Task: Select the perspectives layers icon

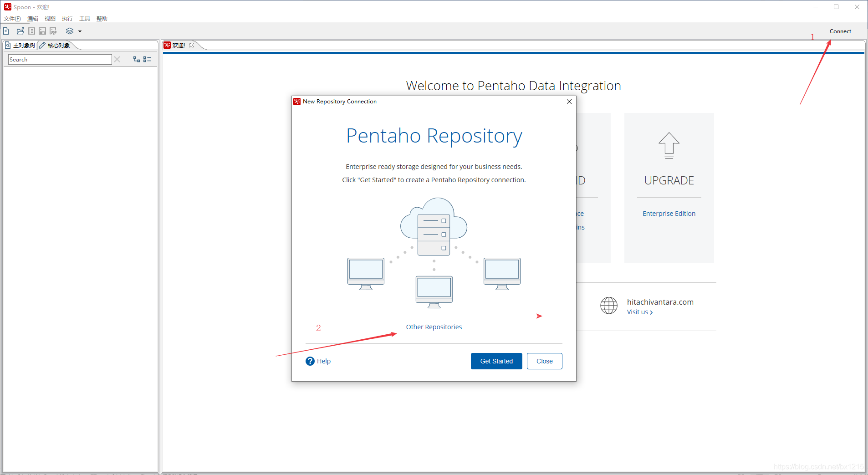Action: coord(70,31)
